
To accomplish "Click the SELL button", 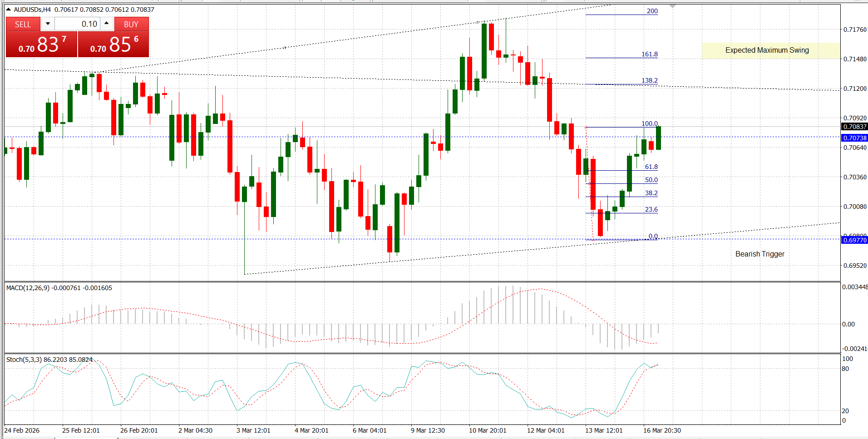I will pyautogui.click(x=23, y=24).
